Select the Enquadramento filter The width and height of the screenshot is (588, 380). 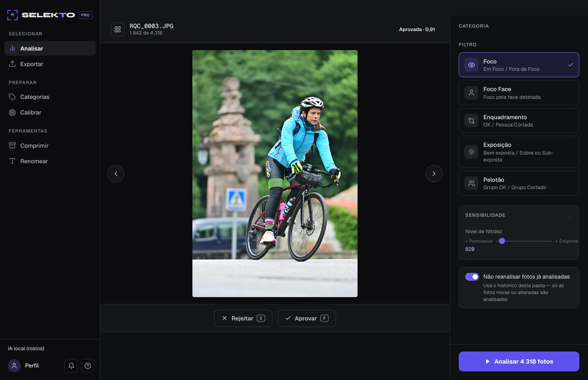pyautogui.click(x=519, y=121)
